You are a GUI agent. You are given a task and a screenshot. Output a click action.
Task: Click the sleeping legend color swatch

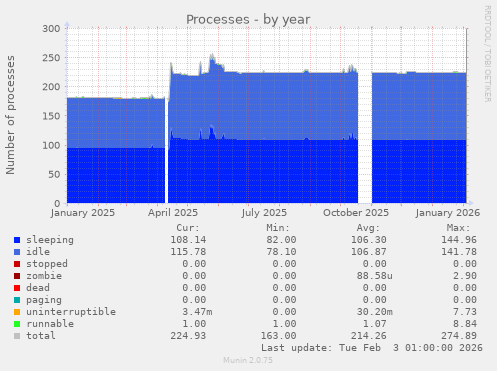coord(17,240)
